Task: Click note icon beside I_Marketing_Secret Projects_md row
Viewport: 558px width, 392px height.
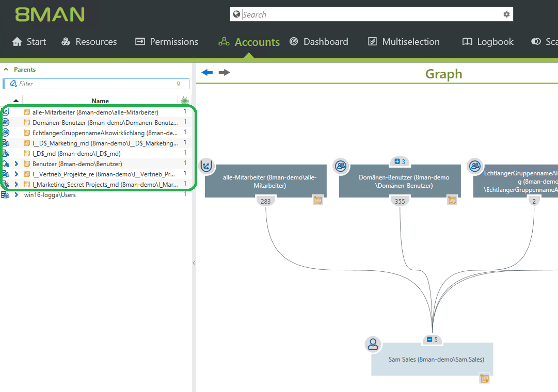Action: click(x=27, y=184)
